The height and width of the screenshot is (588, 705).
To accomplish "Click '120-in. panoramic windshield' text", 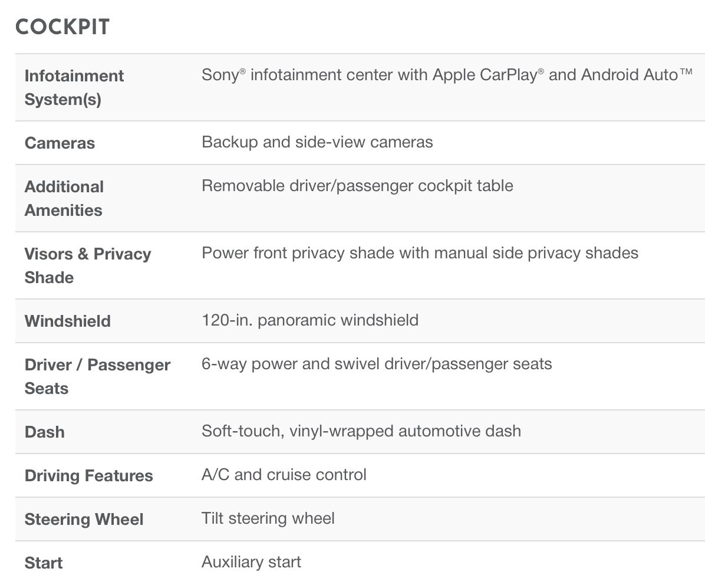I will 310,320.
